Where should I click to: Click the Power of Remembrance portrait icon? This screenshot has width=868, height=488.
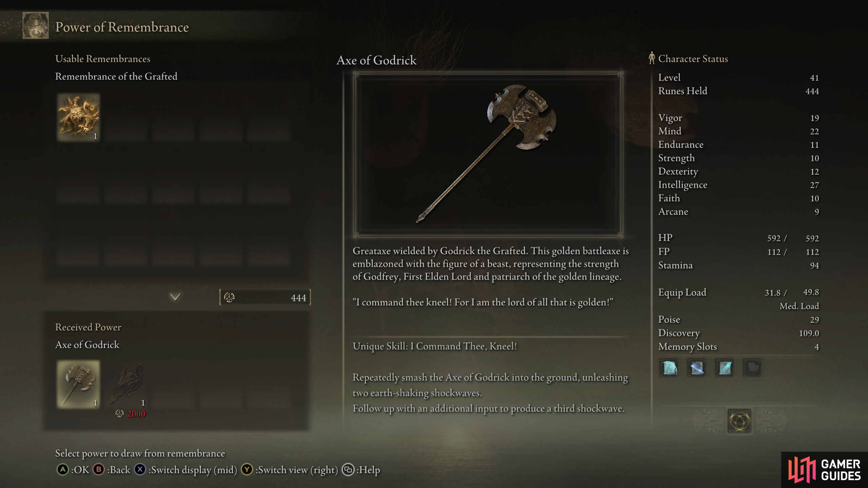point(36,25)
